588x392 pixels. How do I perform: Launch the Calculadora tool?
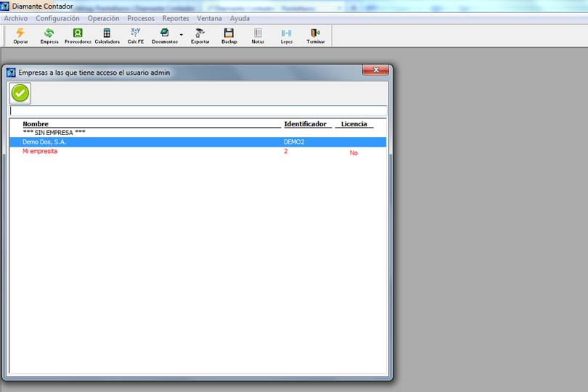(x=107, y=36)
